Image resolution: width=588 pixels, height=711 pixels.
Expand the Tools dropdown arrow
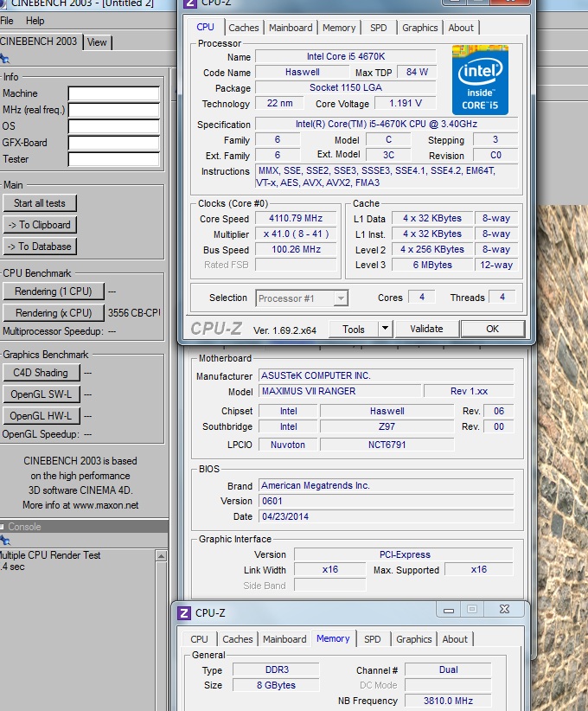(385, 329)
